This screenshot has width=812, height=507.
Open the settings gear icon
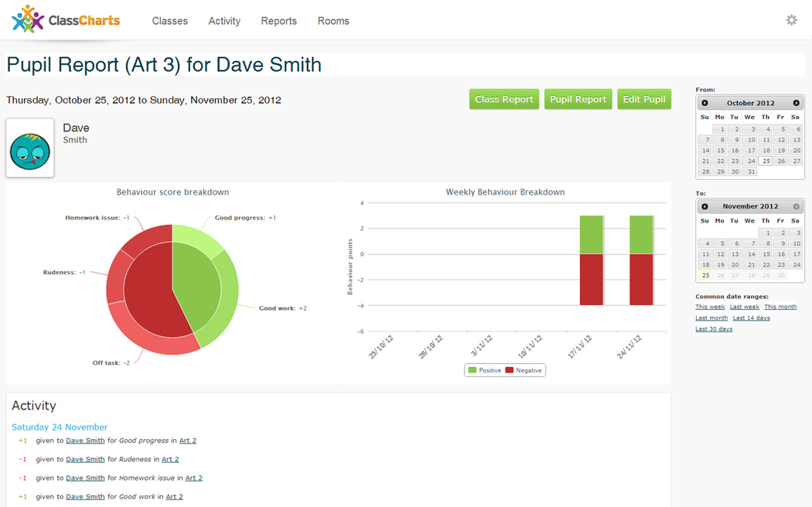[x=791, y=20]
